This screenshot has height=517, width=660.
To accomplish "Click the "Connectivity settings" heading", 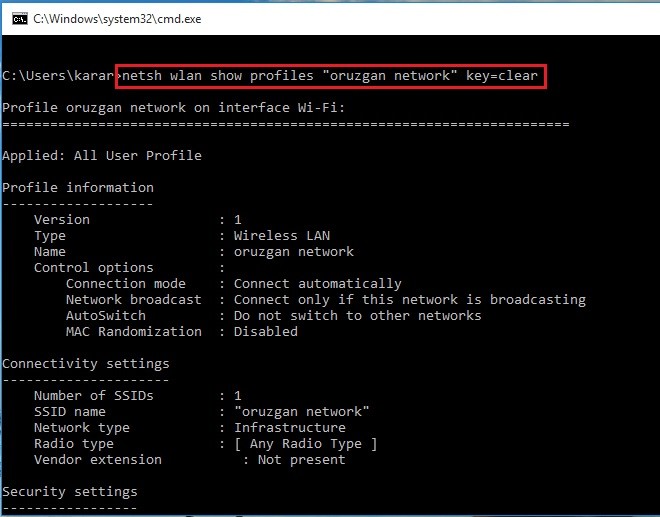I will (86, 363).
